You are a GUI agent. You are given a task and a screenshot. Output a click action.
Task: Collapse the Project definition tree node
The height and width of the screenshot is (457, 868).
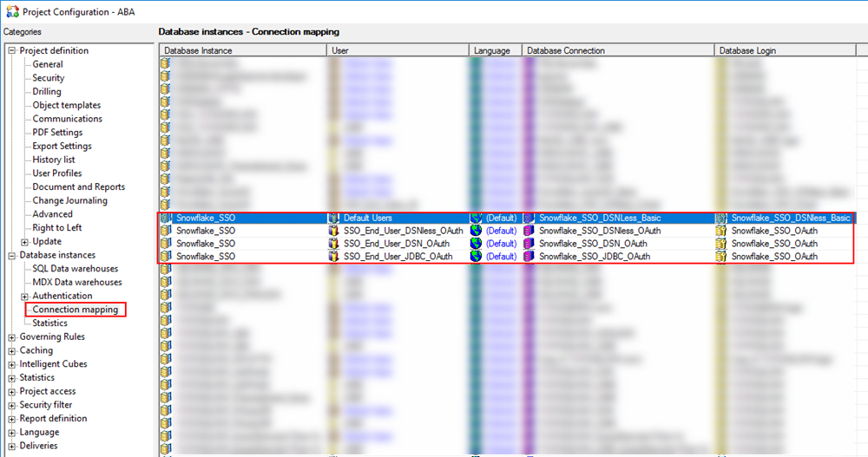[12, 51]
